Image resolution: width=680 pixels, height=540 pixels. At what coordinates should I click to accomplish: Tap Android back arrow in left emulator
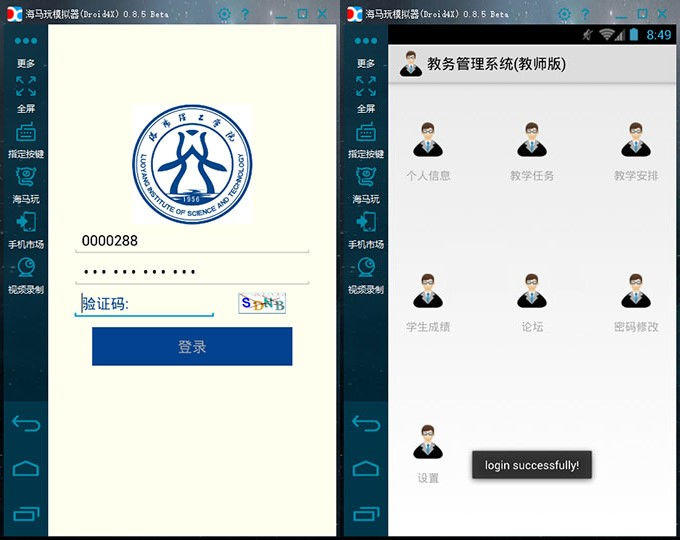coord(26,423)
